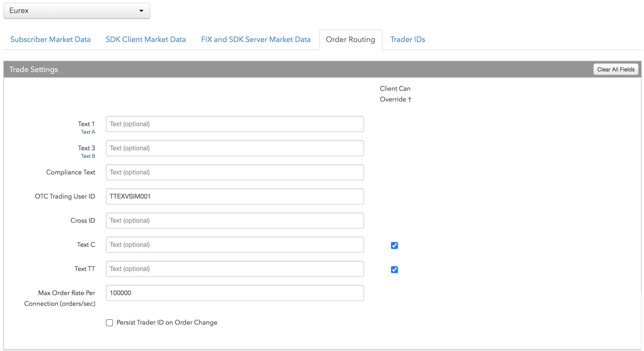Select the Order Routing tab
This screenshot has width=644, height=351.
350,39
